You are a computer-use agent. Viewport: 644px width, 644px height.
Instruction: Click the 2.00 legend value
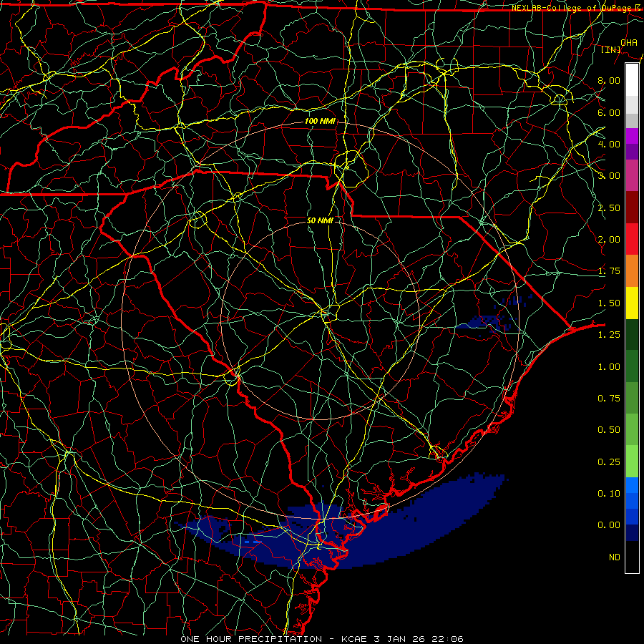[x=609, y=240]
